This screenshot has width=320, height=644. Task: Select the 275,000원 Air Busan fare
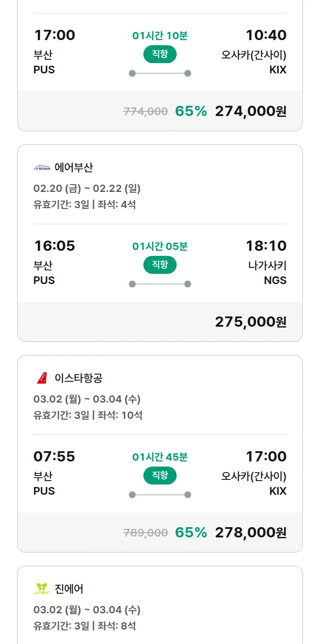point(250,322)
